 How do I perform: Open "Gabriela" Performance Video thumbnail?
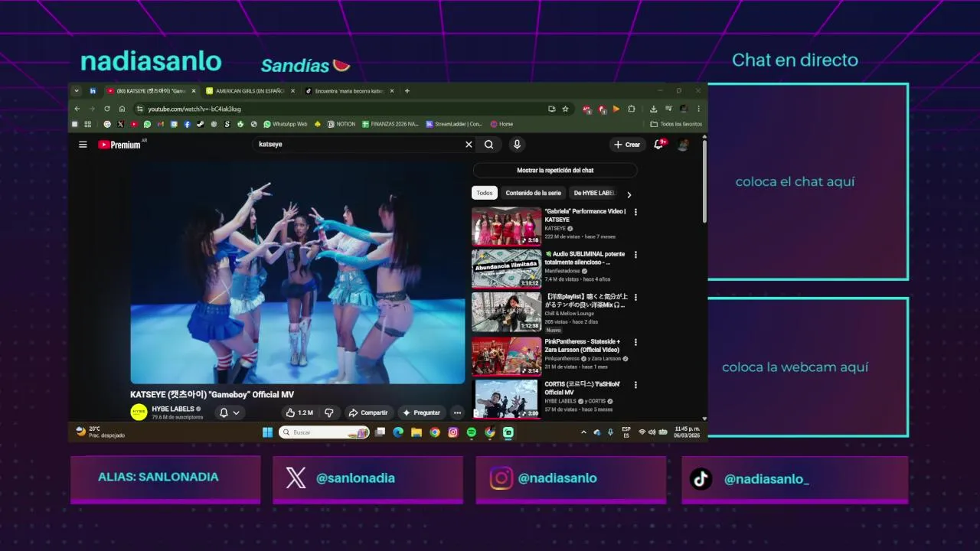point(506,227)
